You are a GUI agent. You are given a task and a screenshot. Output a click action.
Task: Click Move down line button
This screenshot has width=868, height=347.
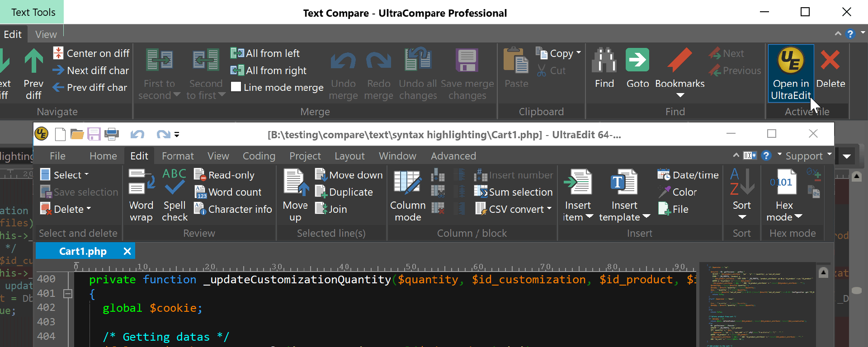click(349, 175)
